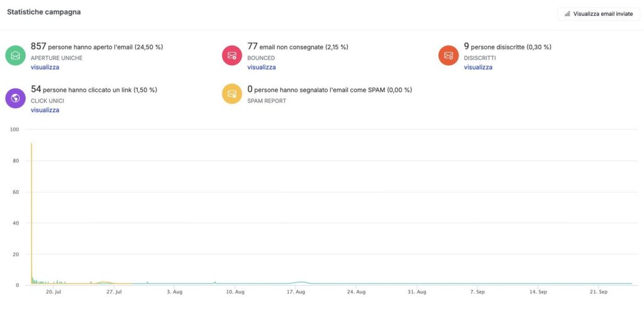Image resolution: width=644 pixels, height=309 pixels.
Task: Click the 21. Sep label on the x-axis
Action: click(599, 292)
